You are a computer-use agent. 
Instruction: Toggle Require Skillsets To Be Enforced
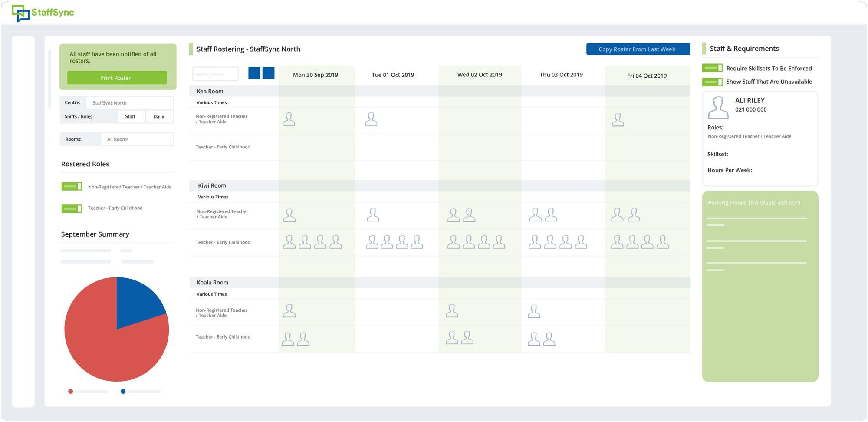712,68
